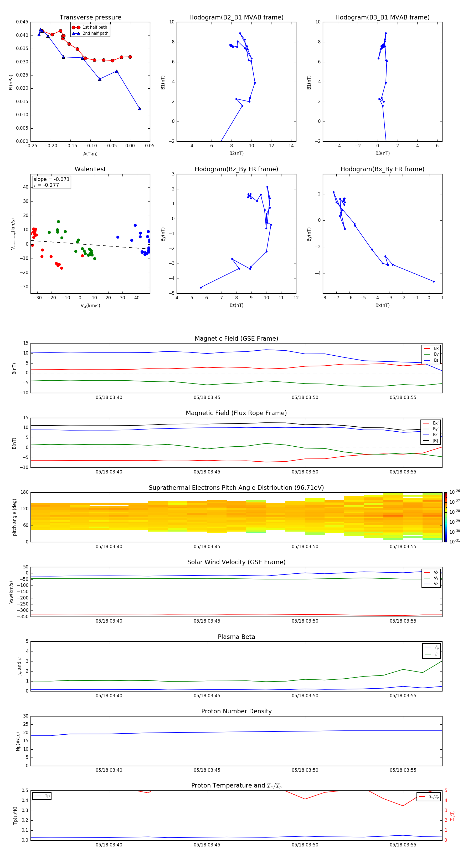Select the 'r = -0.277' annotation
This screenshot has width=473, height=868.
pyautogui.click(x=47, y=185)
